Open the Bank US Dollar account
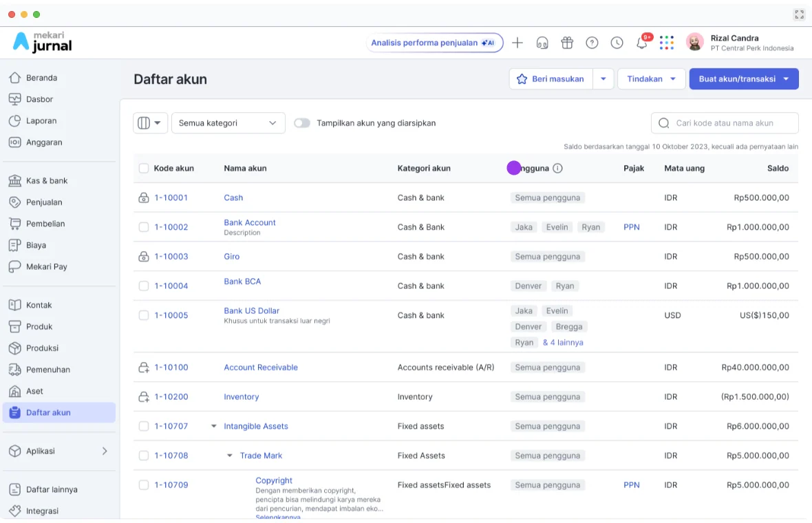 coord(251,310)
